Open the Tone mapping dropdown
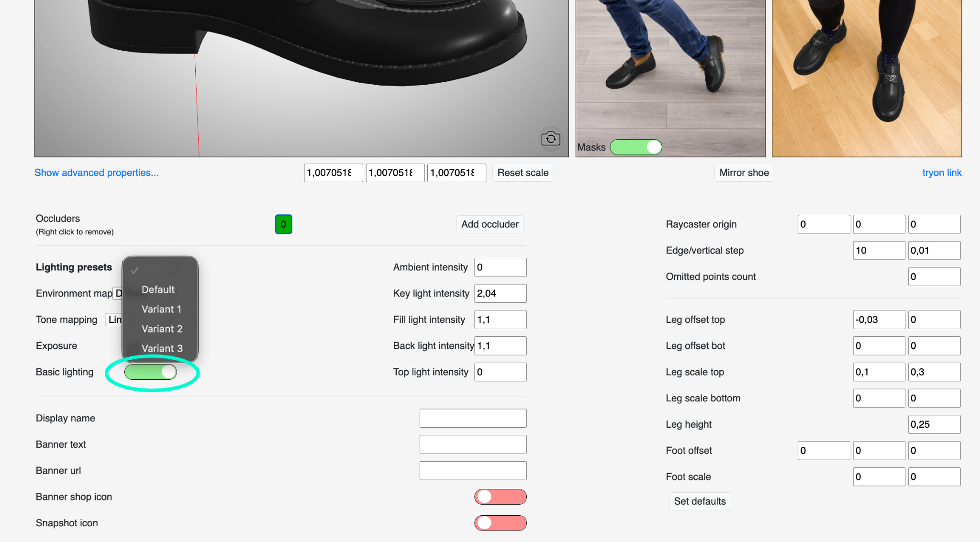The width and height of the screenshot is (980, 542). click(114, 320)
